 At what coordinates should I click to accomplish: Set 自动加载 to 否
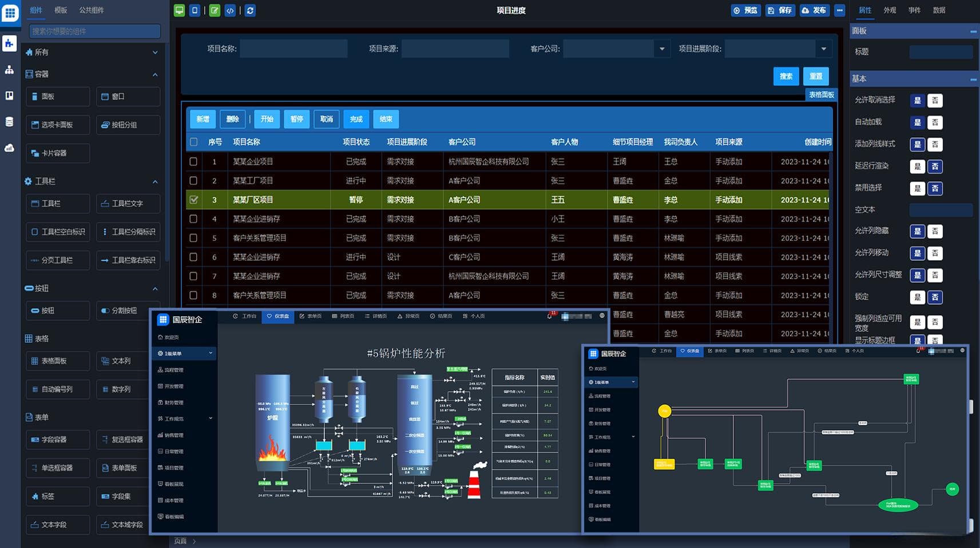coord(935,122)
